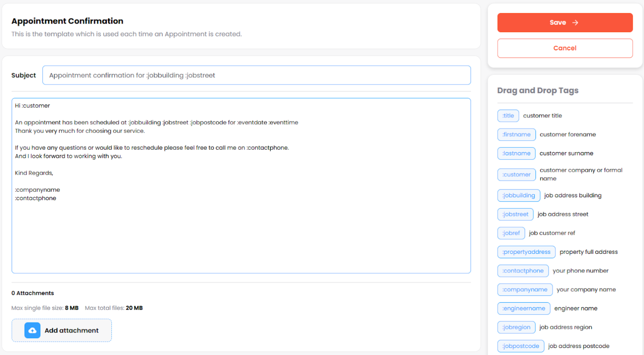Click the :title tag chip
This screenshot has height=355, width=644.
point(508,116)
